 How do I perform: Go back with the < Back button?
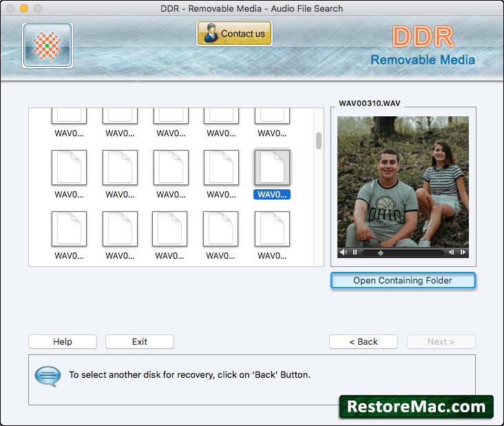(x=364, y=341)
